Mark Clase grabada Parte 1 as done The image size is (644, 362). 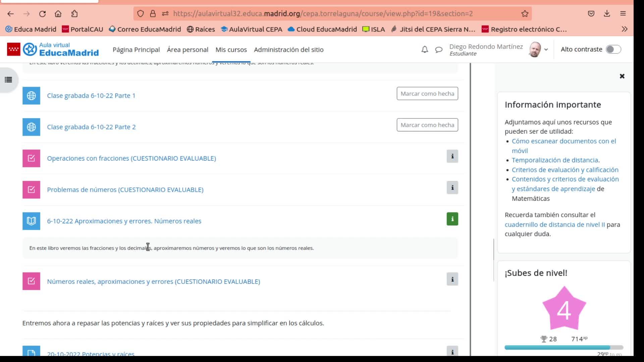pos(427,94)
